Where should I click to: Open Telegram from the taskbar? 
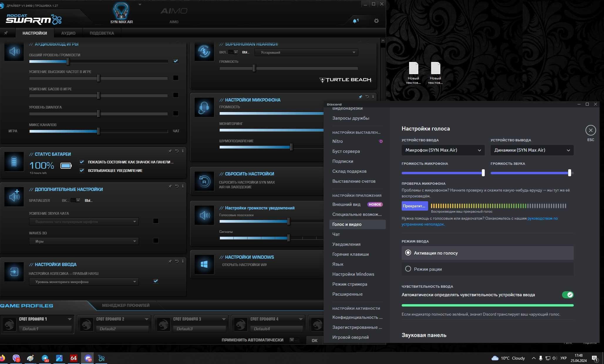pyautogui.click(x=45, y=358)
